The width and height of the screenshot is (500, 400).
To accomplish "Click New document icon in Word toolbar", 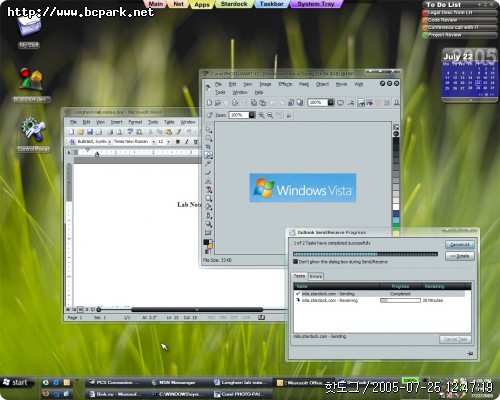I will click(71, 132).
